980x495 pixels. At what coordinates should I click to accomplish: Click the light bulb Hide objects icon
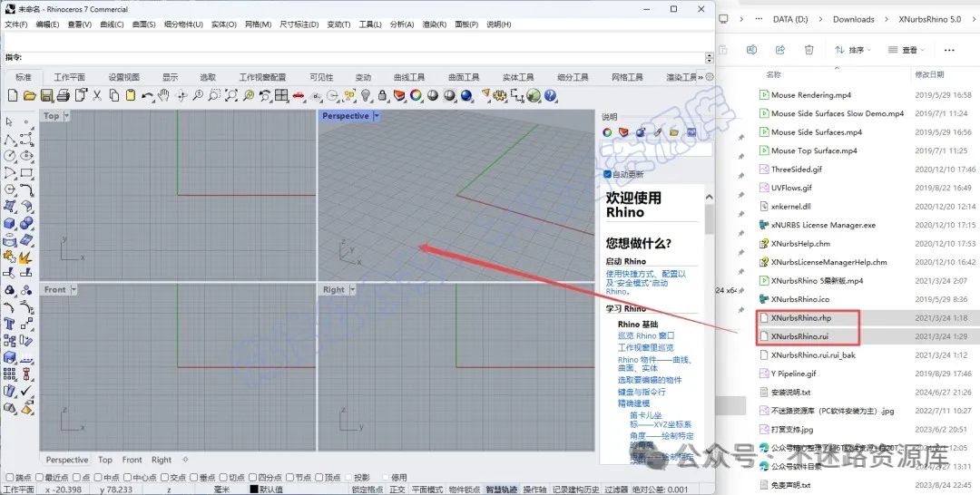pos(366,95)
